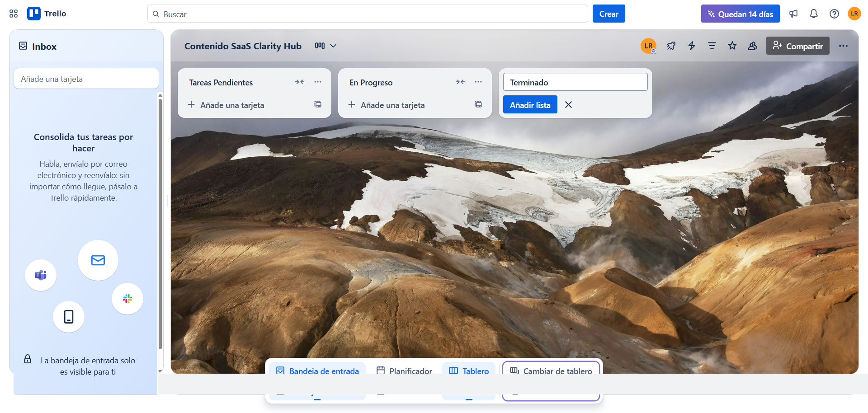Open the automation lightning bolt icon

pyautogui.click(x=691, y=46)
